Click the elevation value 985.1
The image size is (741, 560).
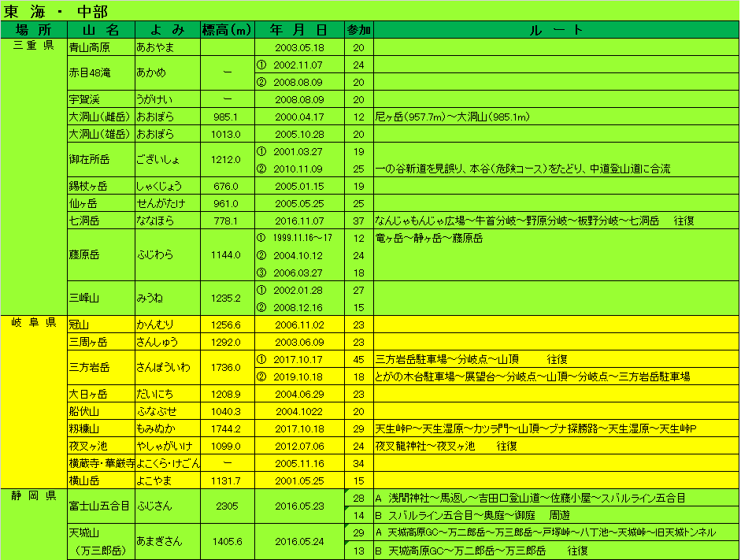pos(225,117)
